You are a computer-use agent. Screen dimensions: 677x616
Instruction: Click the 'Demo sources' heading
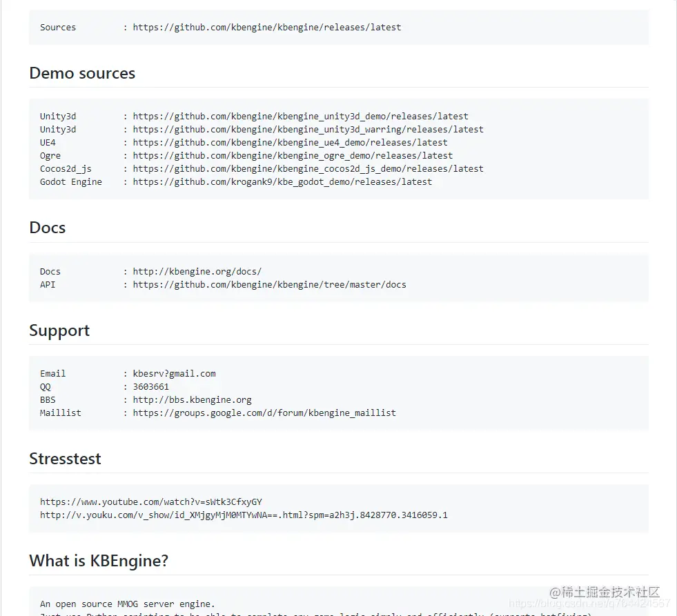coord(82,73)
